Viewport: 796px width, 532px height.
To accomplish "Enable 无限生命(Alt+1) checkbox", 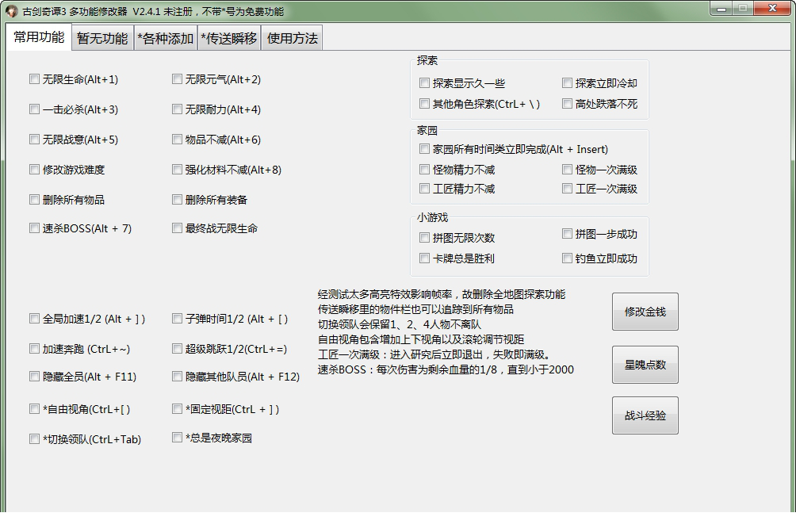I will pos(35,79).
